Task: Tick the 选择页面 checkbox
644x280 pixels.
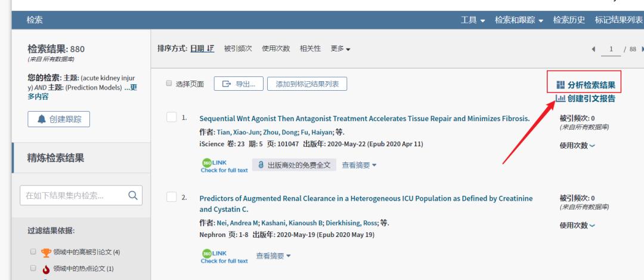Action: pyautogui.click(x=169, y=84)
